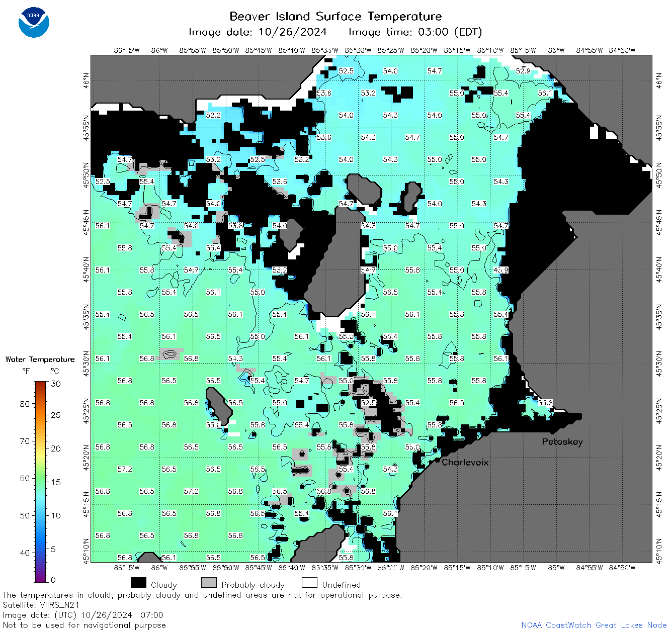The width and height of the screenshot is (672, 633).
Task: Click the Charlevoix city marker dot
Action: pos(437,460)
